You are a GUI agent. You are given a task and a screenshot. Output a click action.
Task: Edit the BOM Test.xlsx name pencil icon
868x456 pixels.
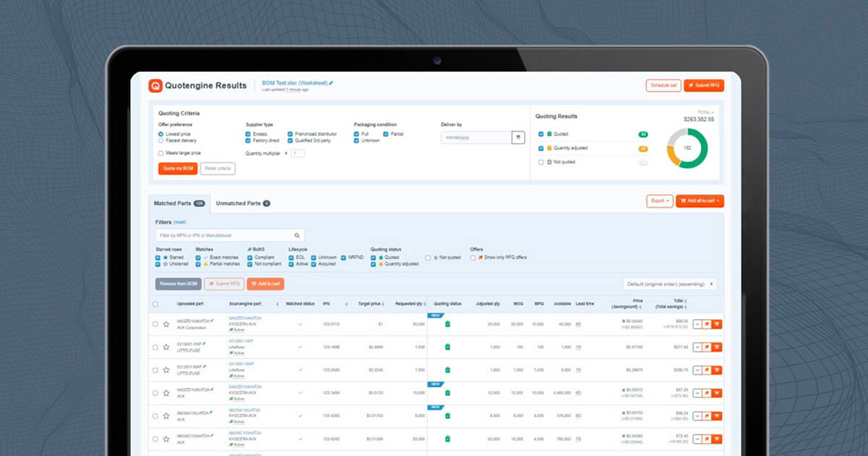point(331,83)
